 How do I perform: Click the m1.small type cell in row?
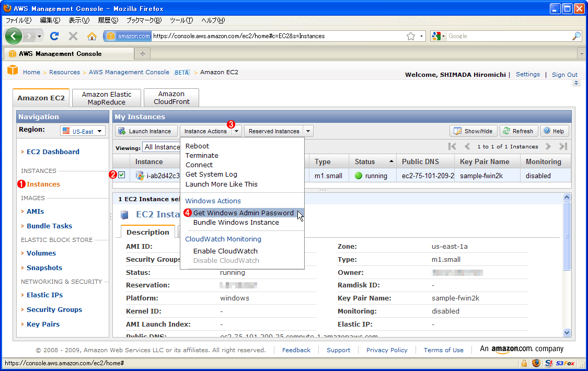(x=329, y=176)
